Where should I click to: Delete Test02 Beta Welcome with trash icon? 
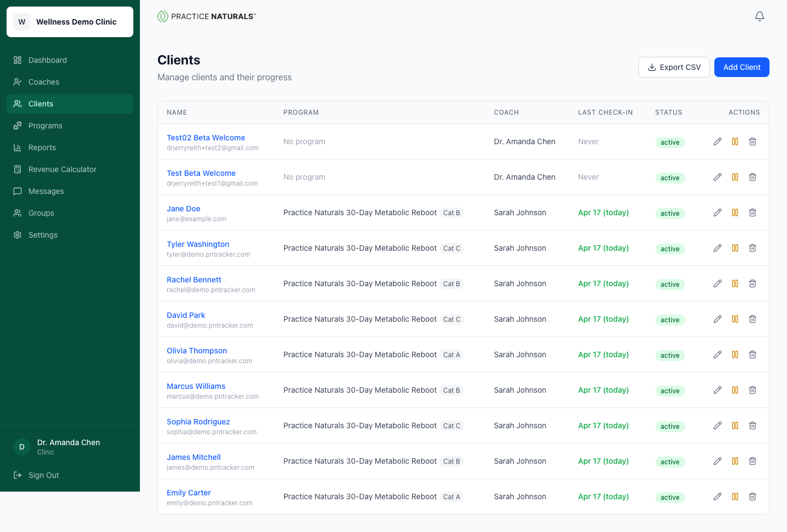click(x=753, y=141)
